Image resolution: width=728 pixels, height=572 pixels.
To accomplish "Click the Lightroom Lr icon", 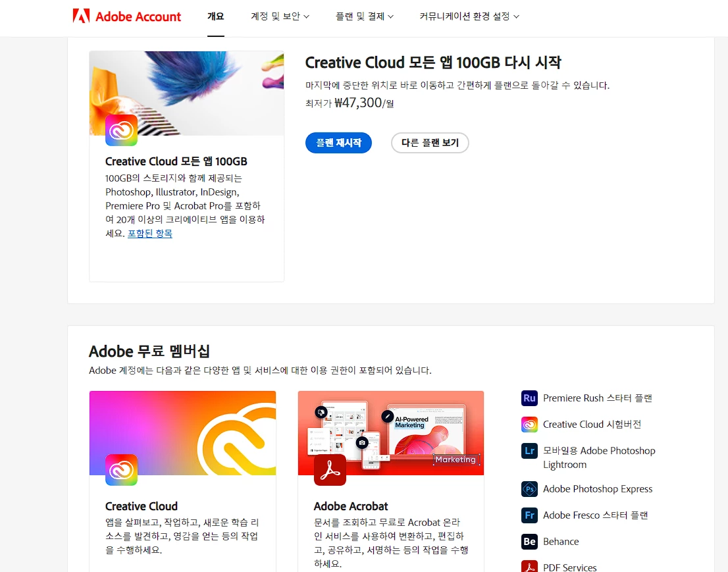I will click(529, 451).
